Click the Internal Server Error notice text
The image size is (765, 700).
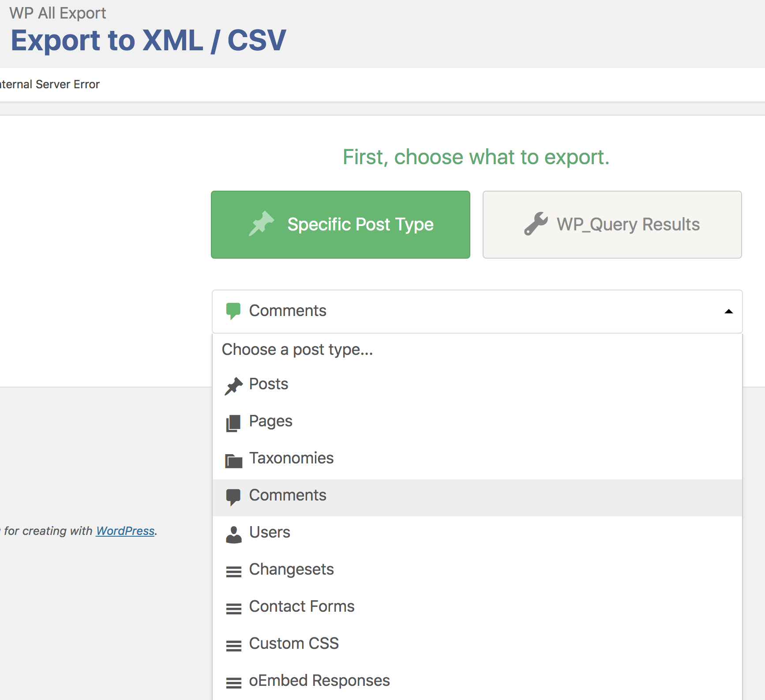(50, 84)
